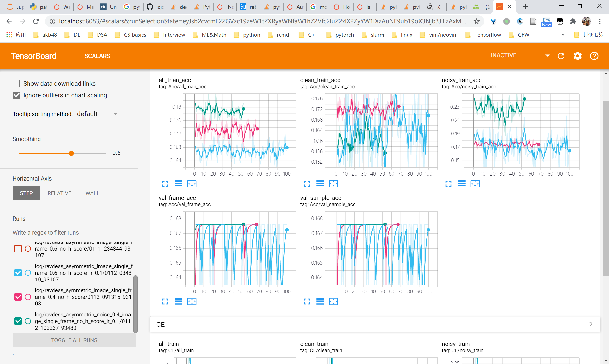This screenshot has height=364, width=609.
Task: Open Chrome profile avatar
Action: pos(587,21)
